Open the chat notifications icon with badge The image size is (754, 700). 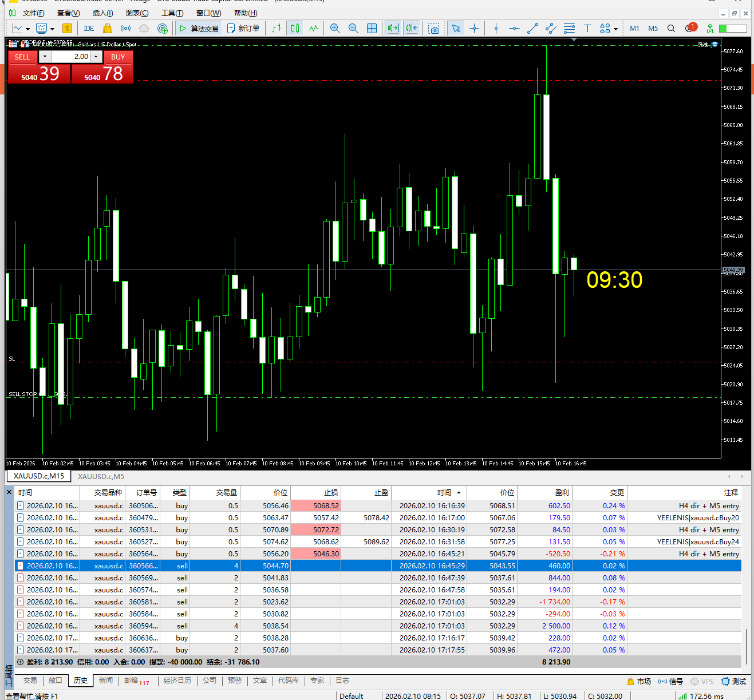690,27
